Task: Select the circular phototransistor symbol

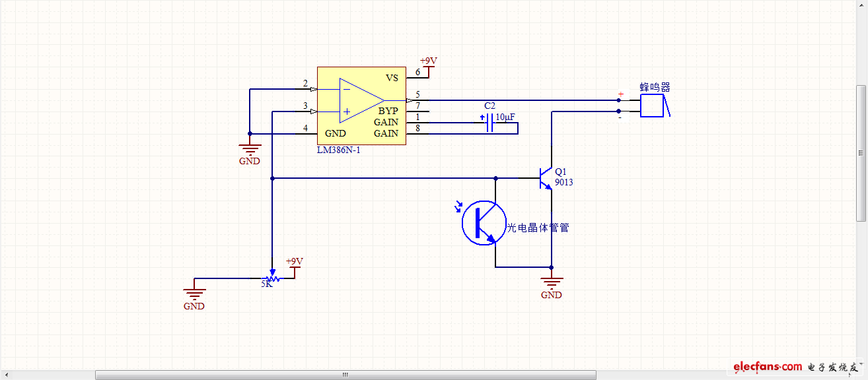Action: (483, 223)
